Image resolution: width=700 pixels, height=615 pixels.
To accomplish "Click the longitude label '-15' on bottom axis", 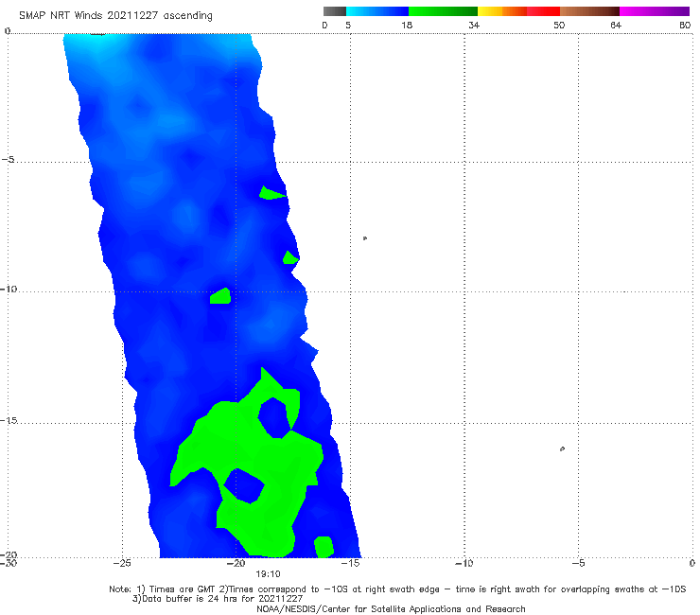I will [350, 563].
